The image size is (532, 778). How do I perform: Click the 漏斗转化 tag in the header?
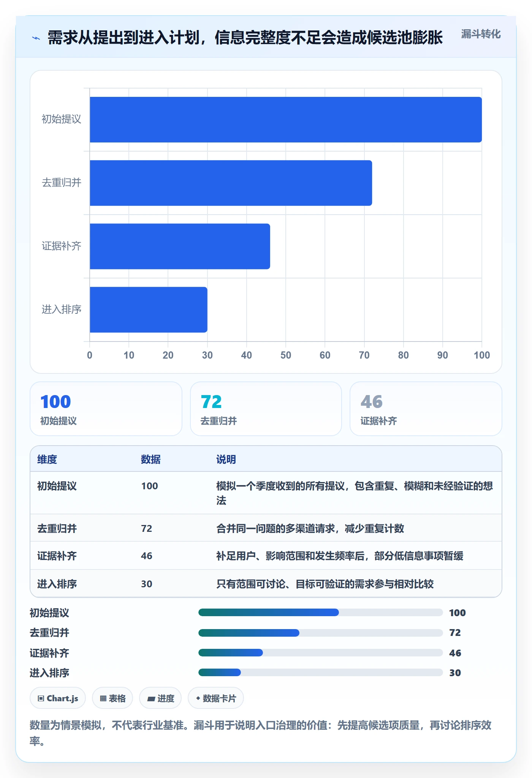click(481, 34)
